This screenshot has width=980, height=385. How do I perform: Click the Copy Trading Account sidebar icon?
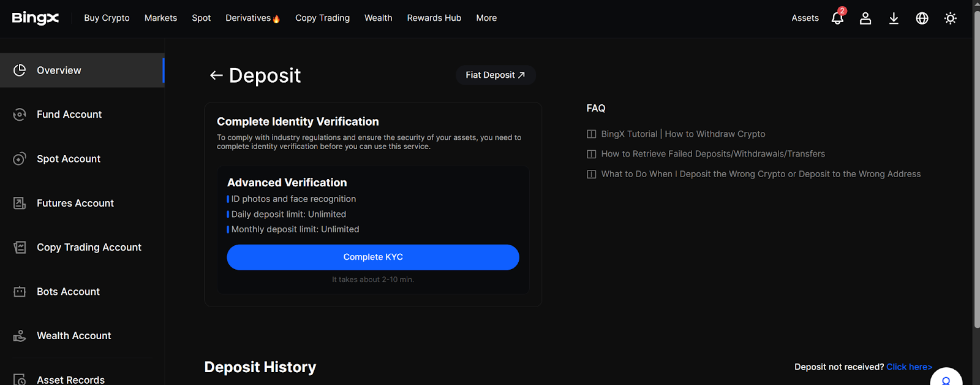click(x=20, y=247)
